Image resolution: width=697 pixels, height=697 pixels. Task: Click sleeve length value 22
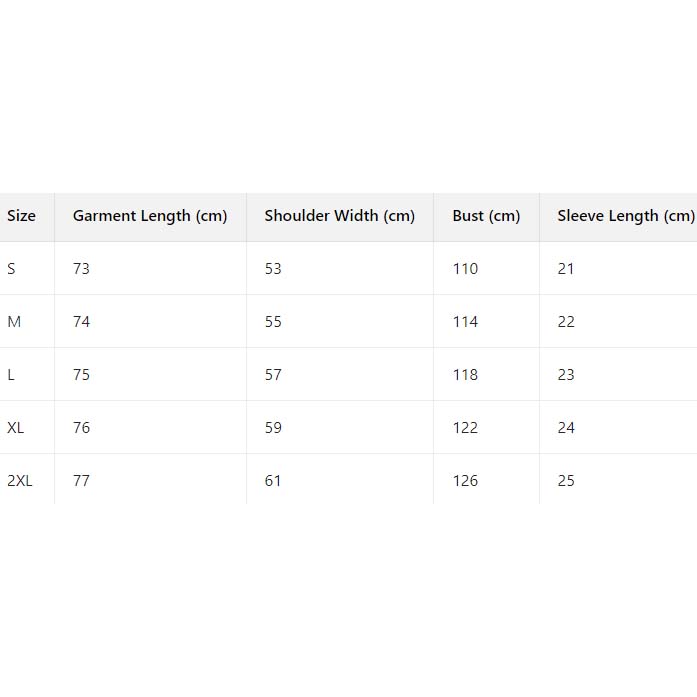click(x=566, y=322)
